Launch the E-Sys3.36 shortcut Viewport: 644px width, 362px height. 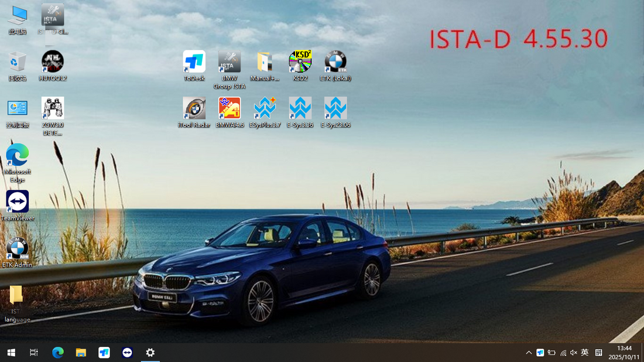pos(300,109)
